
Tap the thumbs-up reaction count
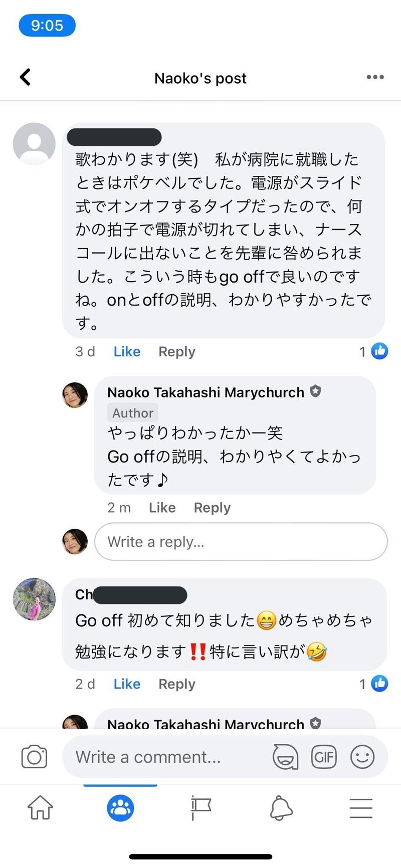tap(373, 351)
